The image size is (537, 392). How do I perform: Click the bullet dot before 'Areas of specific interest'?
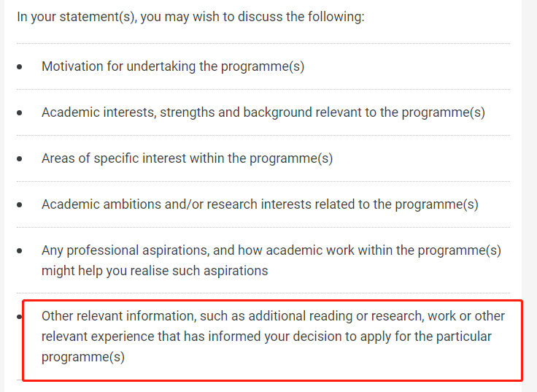[20, 159]
